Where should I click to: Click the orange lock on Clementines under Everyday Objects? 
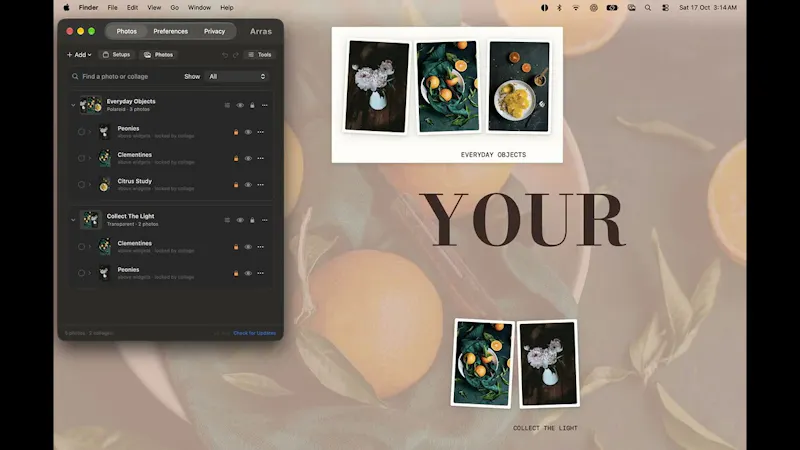(x=236, y=158)
